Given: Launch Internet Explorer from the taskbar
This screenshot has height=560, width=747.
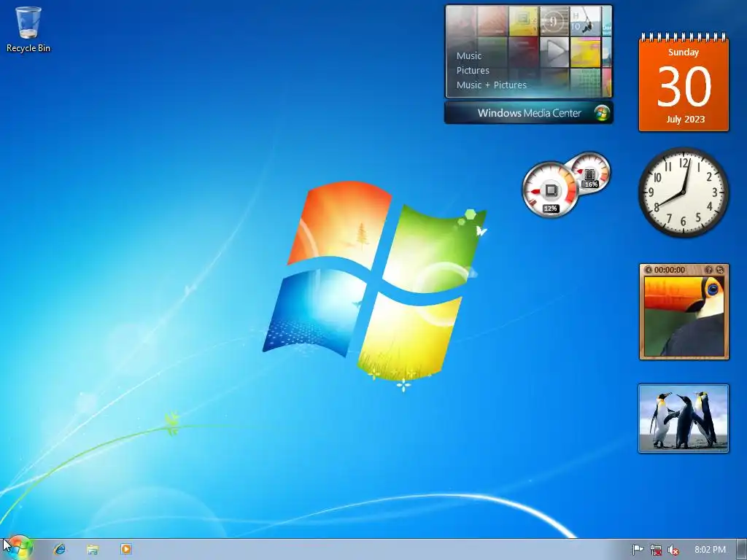Looking at the screenshot, I should pyautogui.click(x=60, y=549).
